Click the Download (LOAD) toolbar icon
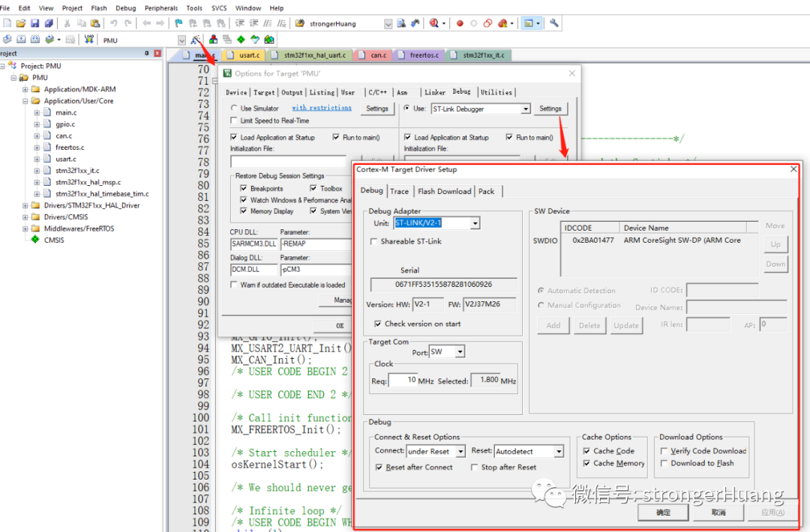 [88, 39]
